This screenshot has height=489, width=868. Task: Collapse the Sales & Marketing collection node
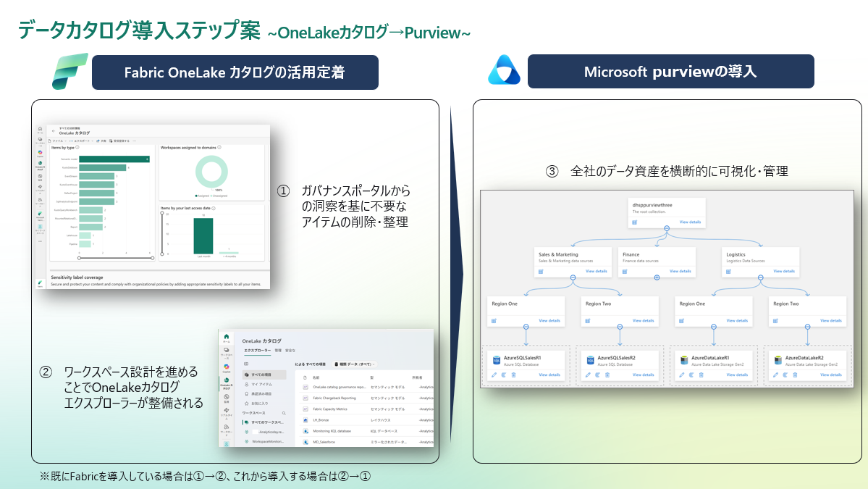[x=573, y=277]
